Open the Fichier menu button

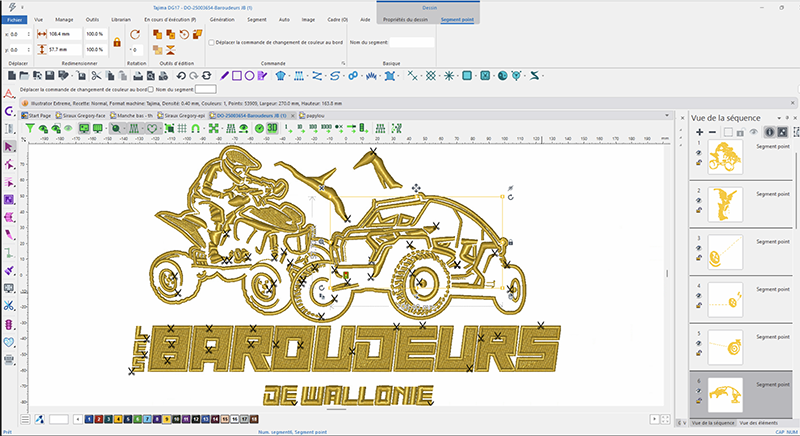16,19
